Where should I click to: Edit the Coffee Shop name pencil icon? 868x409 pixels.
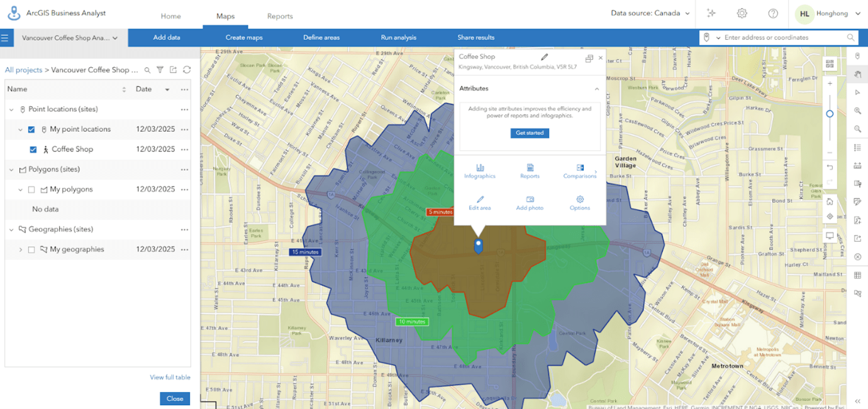click(x=545, y=57)
